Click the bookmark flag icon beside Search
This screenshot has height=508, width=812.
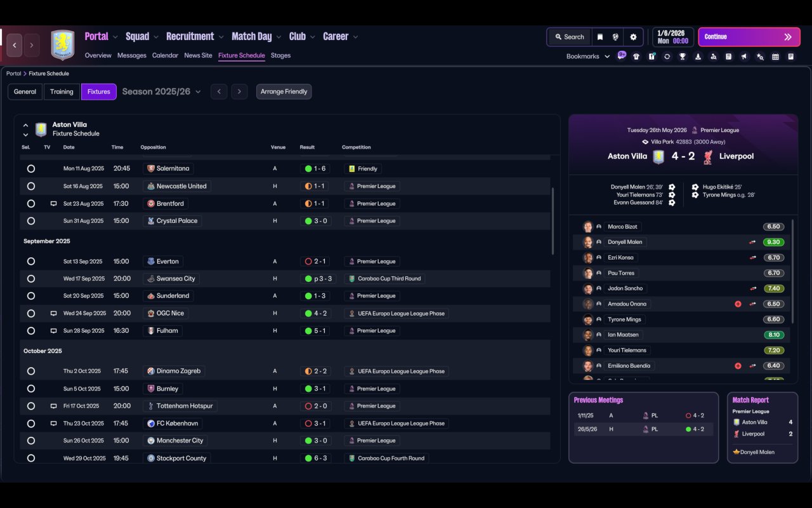click(x=599, y=37)
